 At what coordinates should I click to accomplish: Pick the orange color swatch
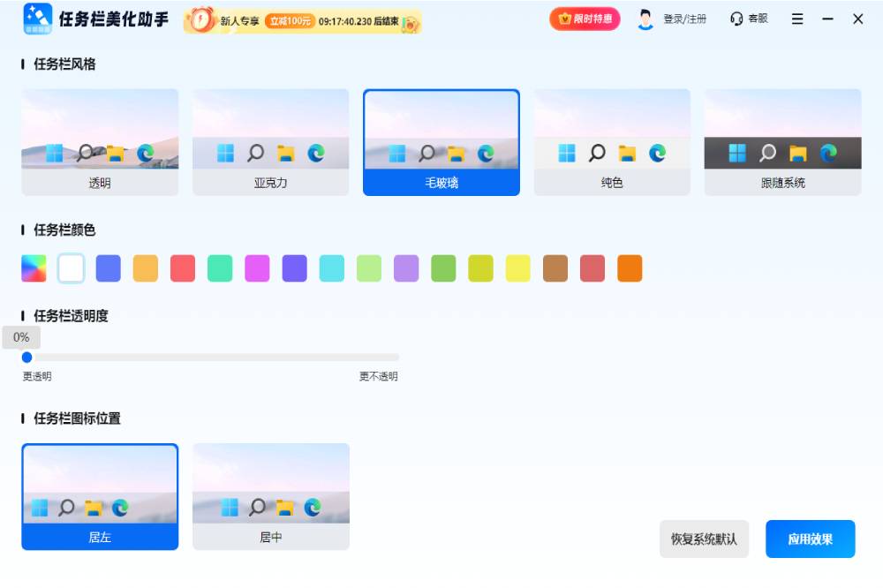click(x=630, y=268)
